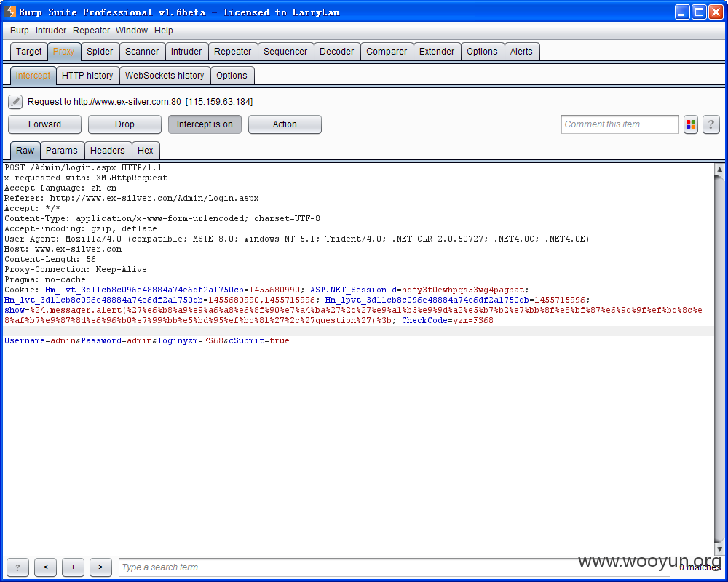This screenshot has width=728, height=582.
Task: Click the Host: www.ex-silver.com line
Action: pyautogui.click(x=63, y=250)
